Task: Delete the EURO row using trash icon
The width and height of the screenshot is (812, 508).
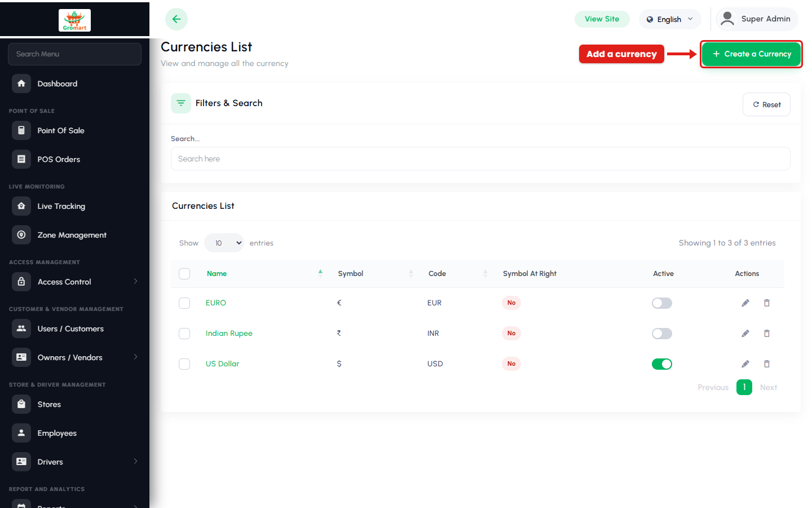Action: coord(767,303)
